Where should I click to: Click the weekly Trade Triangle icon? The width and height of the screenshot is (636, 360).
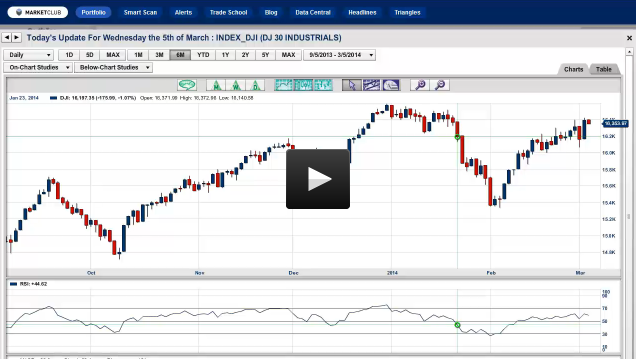click(236, 85)
